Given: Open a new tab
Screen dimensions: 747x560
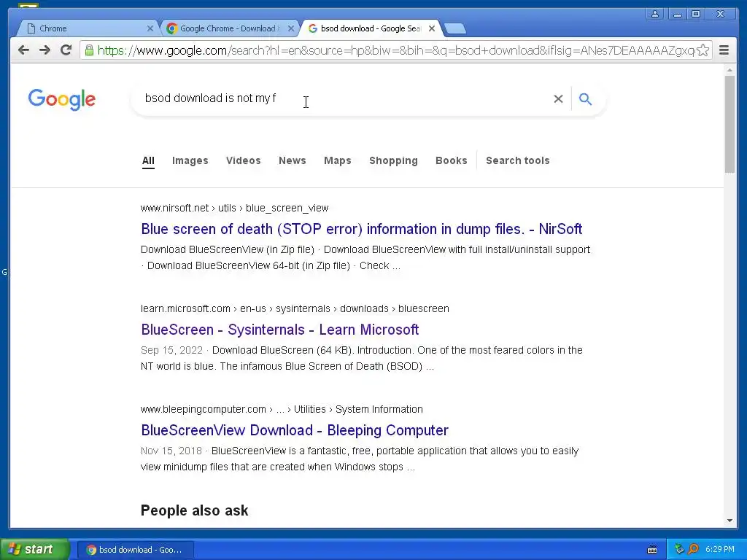Looking at the screenshot, I should [455, 29].
